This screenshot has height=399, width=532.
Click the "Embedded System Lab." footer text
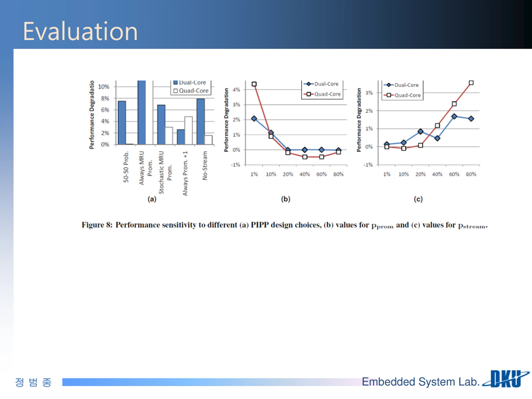[420, 382]
